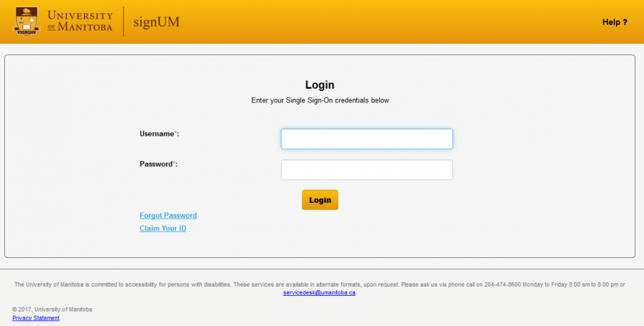
Task: Focus the Password input field
Action: click(366, 170)
